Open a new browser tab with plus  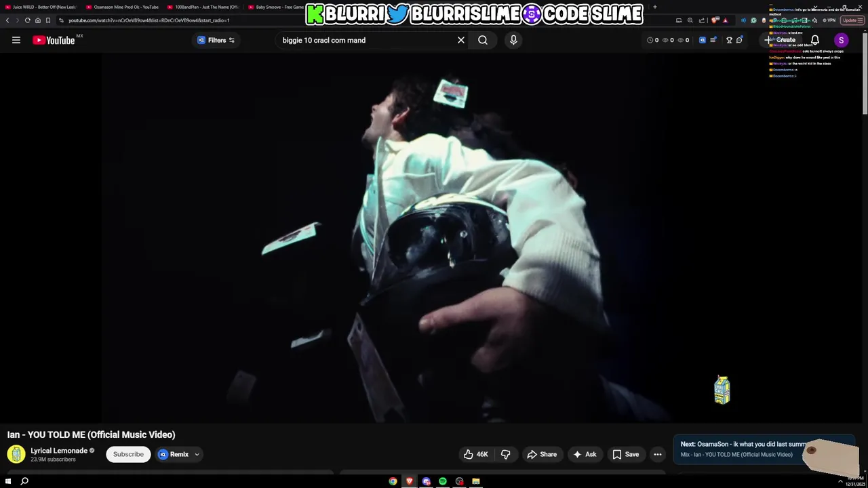654,7
